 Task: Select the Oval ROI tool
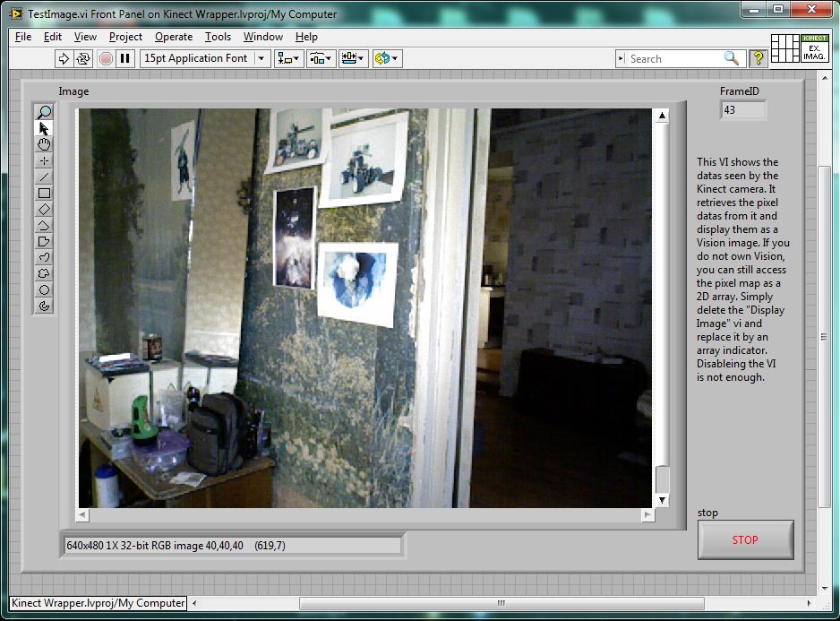point(44,289)
